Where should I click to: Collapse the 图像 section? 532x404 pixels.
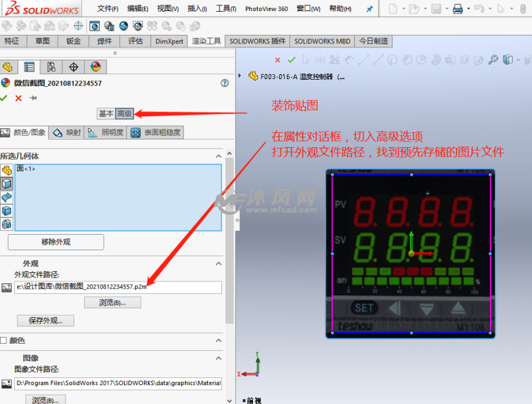point(219,358)
